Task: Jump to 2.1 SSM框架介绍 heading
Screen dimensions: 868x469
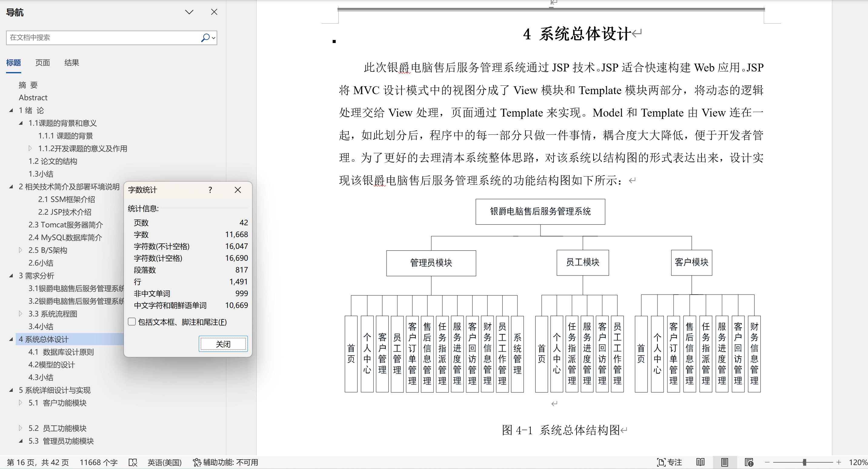Action: point(66,199)
